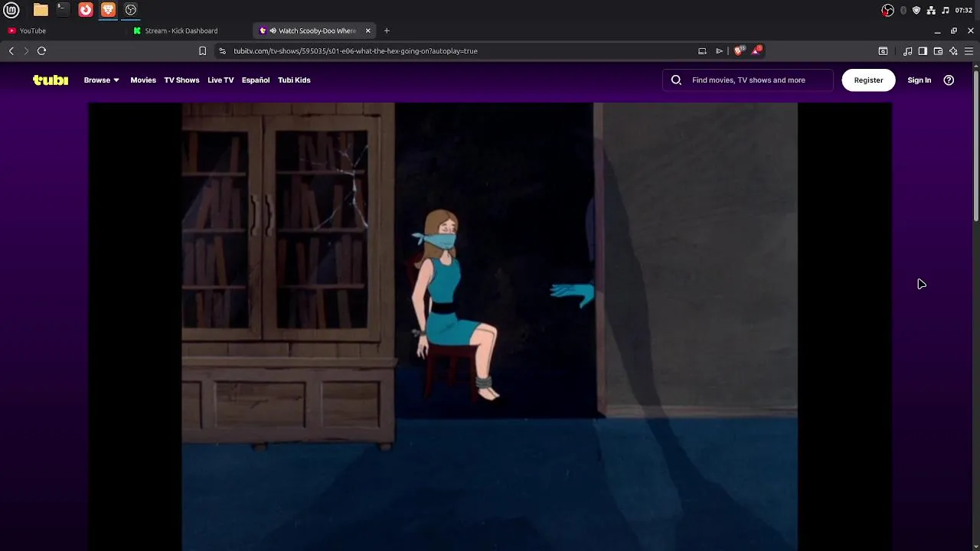Open Tubi Kids section
This screenshot has height=551, width=980.
tap(294, 80)
